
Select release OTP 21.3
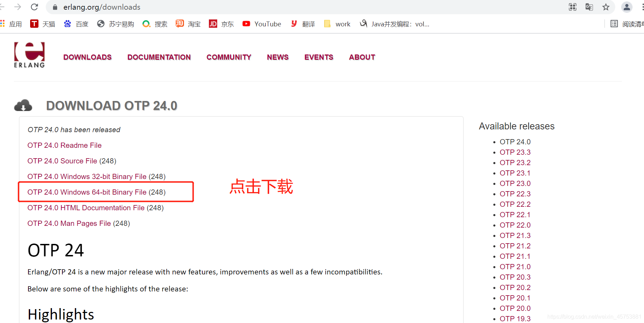(x=515, y=236)
